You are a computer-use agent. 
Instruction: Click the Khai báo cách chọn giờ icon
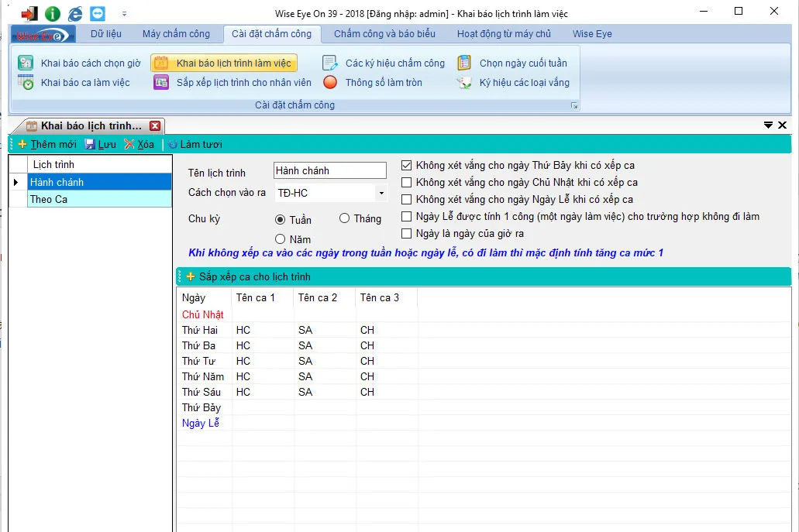point(26,63)
